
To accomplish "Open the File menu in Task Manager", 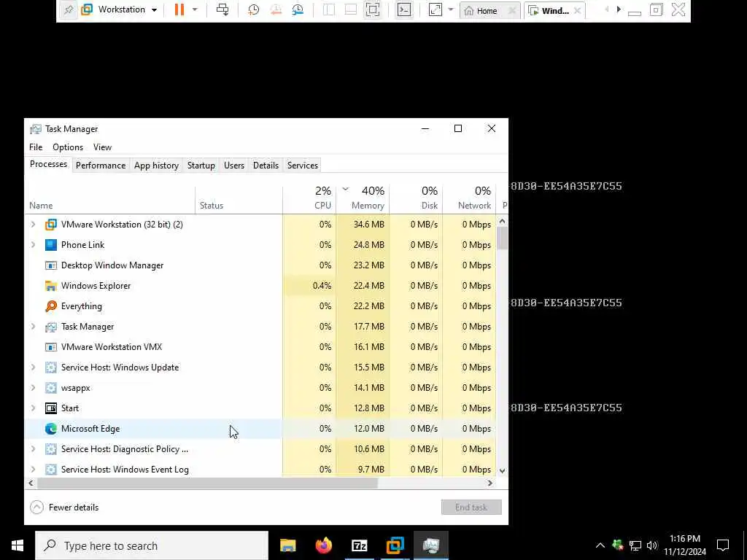I will pyautogui.click(x=36, y=147).
